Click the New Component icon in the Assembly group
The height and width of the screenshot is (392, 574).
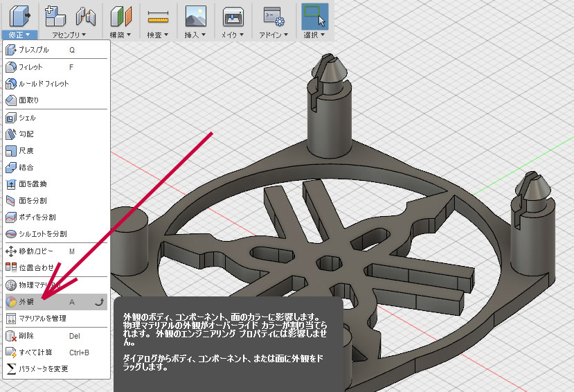pos(53,15)
